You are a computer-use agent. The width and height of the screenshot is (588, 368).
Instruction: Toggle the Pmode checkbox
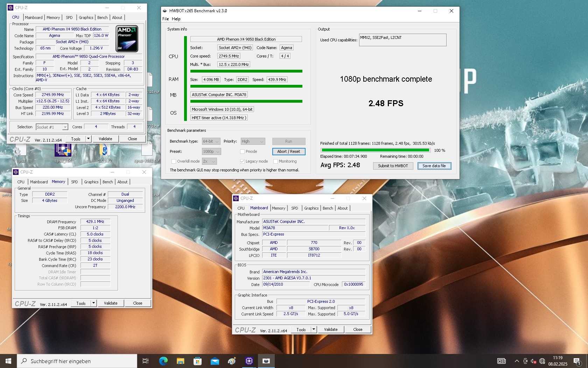242,151
